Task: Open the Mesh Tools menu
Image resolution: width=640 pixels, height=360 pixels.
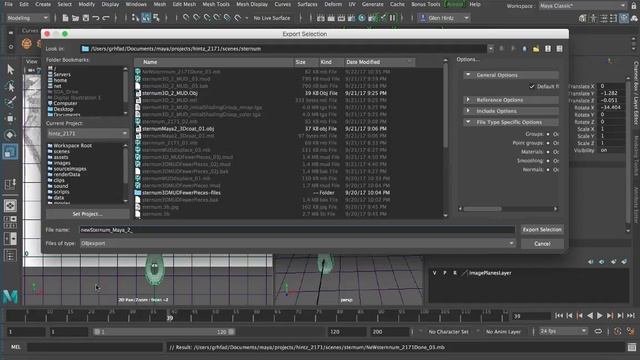Action: pyautogui.click(x=216, y=4)
